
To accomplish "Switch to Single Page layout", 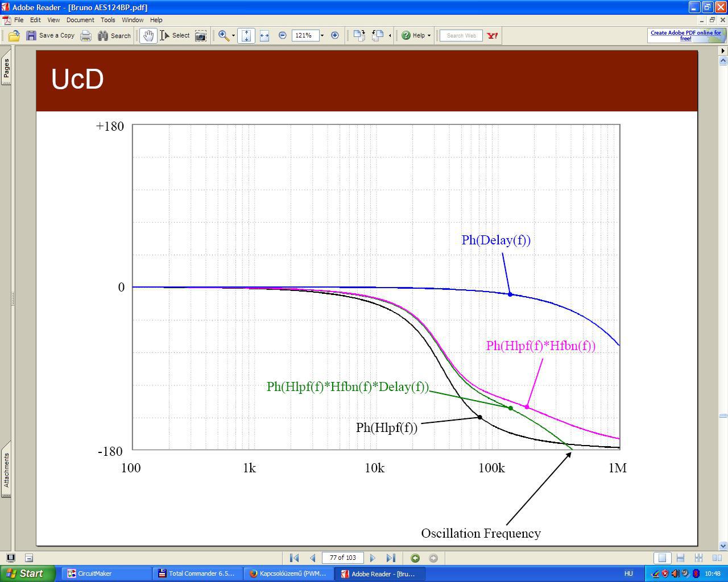I will 662,558.
